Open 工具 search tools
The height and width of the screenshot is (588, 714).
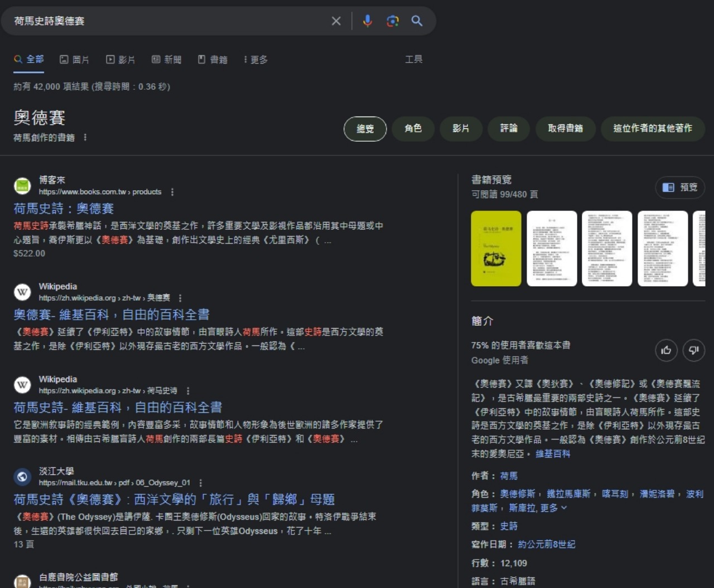coord(413,59)
